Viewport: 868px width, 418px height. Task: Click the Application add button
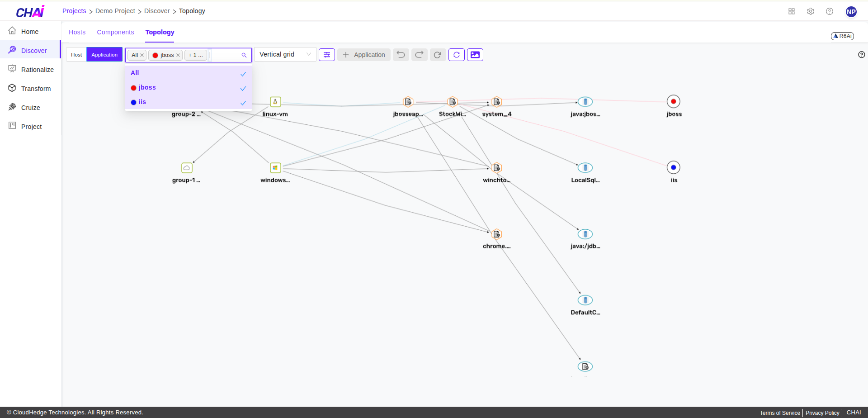pos(363,54)
